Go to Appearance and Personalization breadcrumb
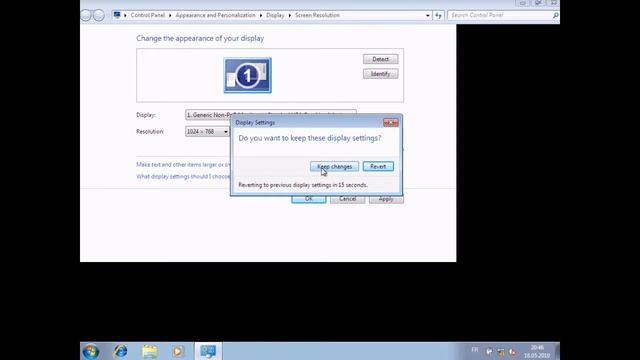 coord(216,15)
